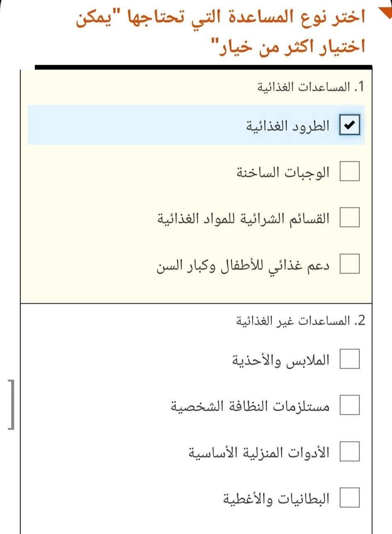
Task: Enable the الأدوات المنزلية الأساسية checkbox
Action: tap(349, 452)
